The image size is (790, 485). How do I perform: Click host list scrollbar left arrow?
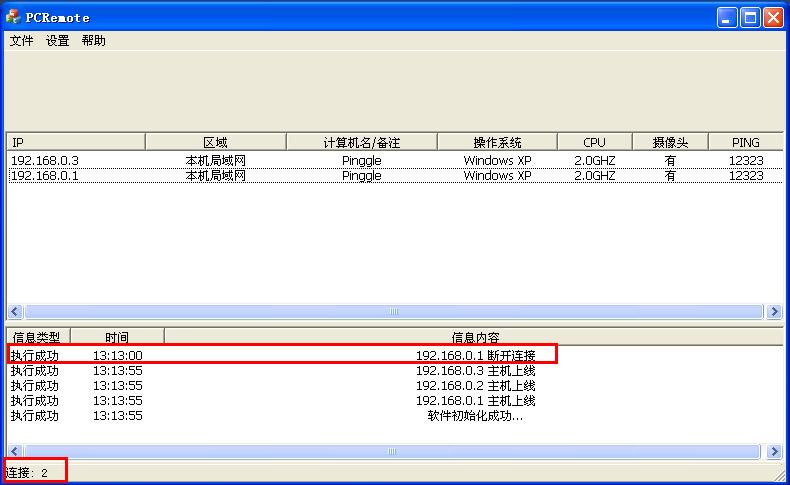coord(15,312)
